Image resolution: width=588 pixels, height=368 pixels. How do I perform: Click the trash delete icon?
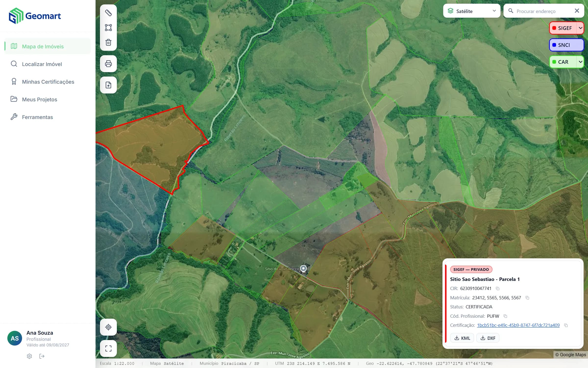click(108, 42)
